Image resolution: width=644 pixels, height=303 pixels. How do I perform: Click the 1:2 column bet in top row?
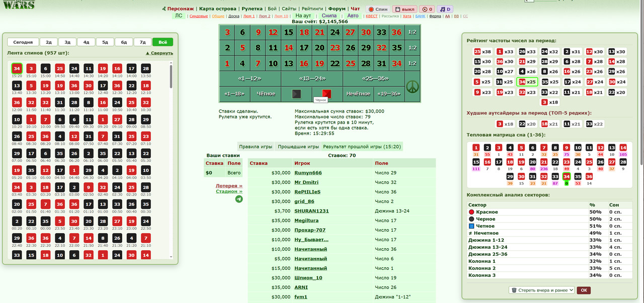click(412, 32)
